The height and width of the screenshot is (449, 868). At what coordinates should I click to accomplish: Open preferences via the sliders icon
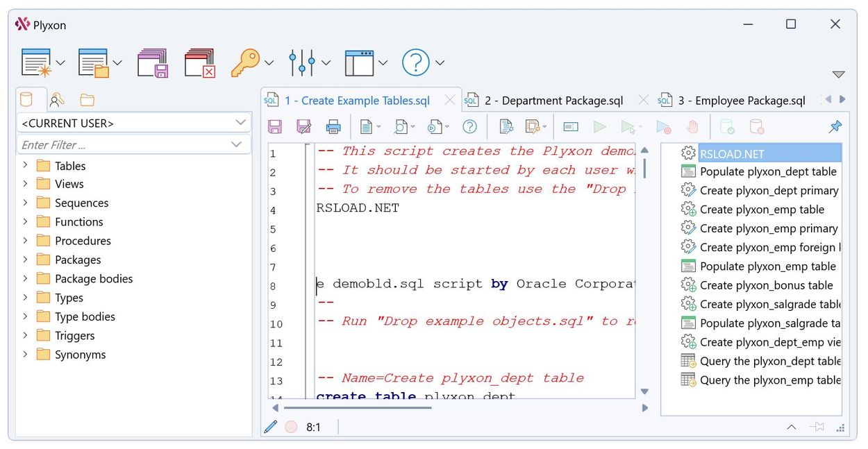coord(302,62)
